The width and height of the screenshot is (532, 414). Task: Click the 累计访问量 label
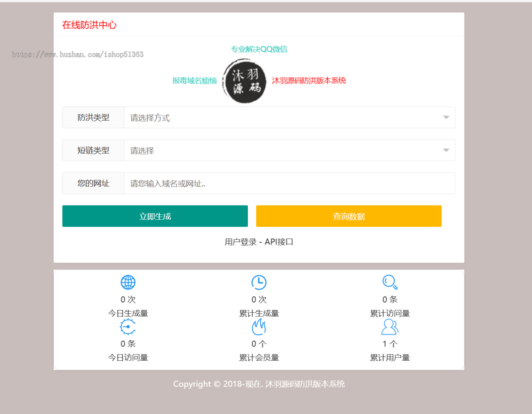pos(390,313)
